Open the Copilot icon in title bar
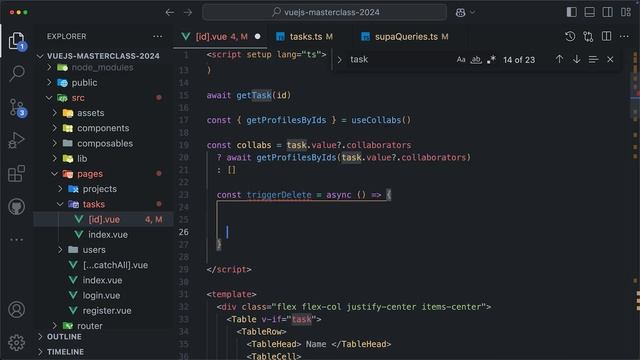This screenshot has width=640, height=360. 460,12
